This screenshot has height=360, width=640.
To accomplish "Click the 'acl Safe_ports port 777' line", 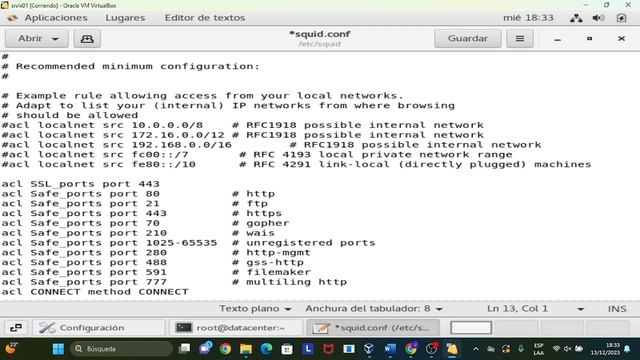I will [84, 282].
